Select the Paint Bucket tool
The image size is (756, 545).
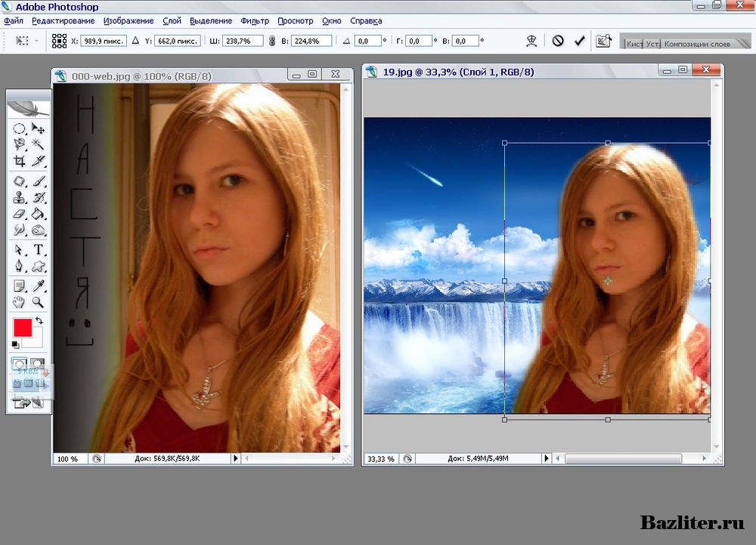click(x=38, y=214)
